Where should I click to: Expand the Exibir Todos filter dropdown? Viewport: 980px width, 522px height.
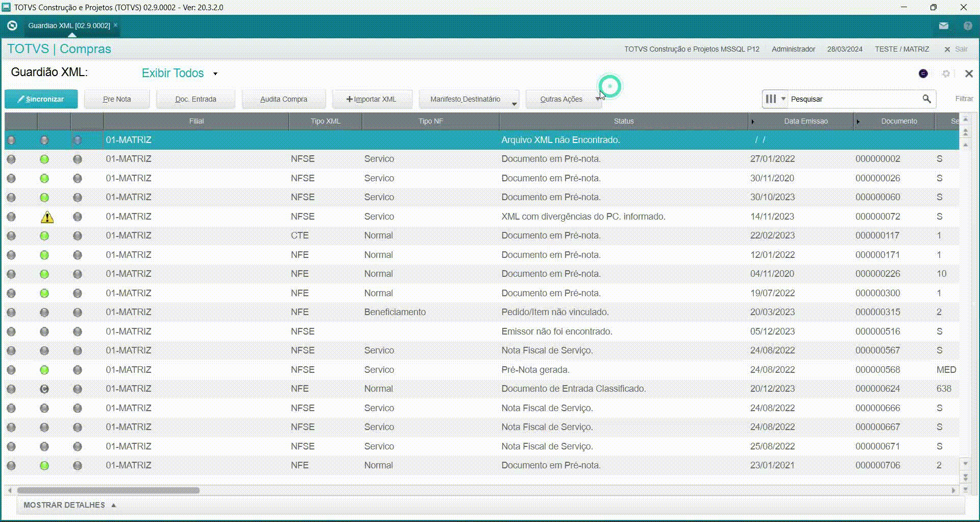click(215, 74)
